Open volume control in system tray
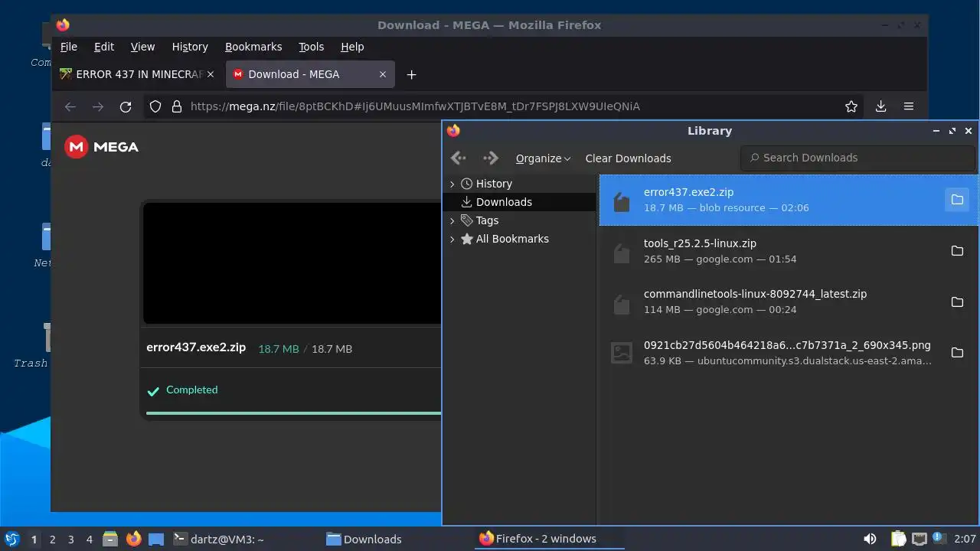 [870, 539]
